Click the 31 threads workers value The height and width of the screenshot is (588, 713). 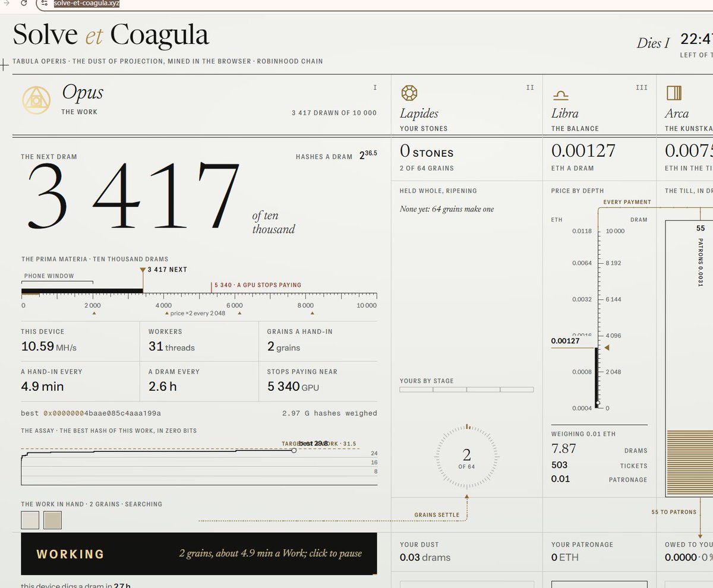coord(171,347)
